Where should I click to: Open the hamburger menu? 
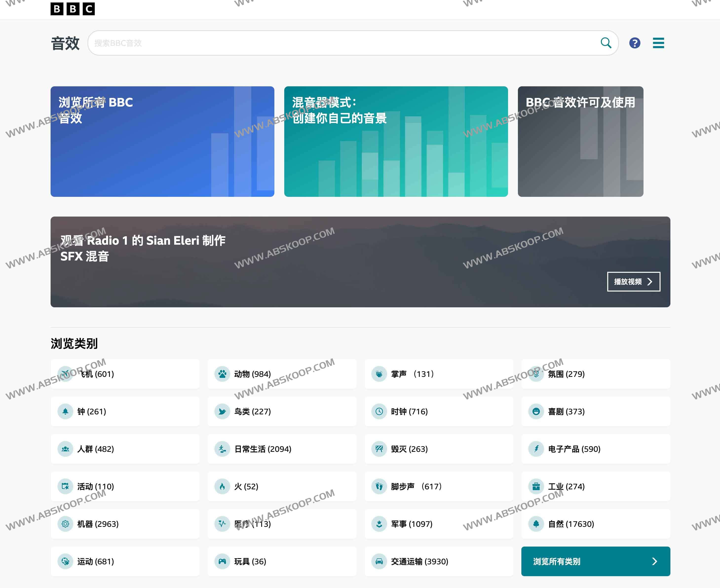(658, 43)
